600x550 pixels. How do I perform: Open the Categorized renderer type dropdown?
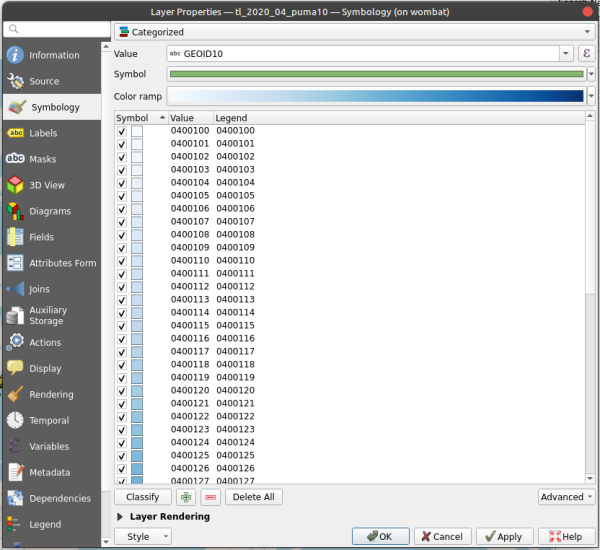coord(354,32)
